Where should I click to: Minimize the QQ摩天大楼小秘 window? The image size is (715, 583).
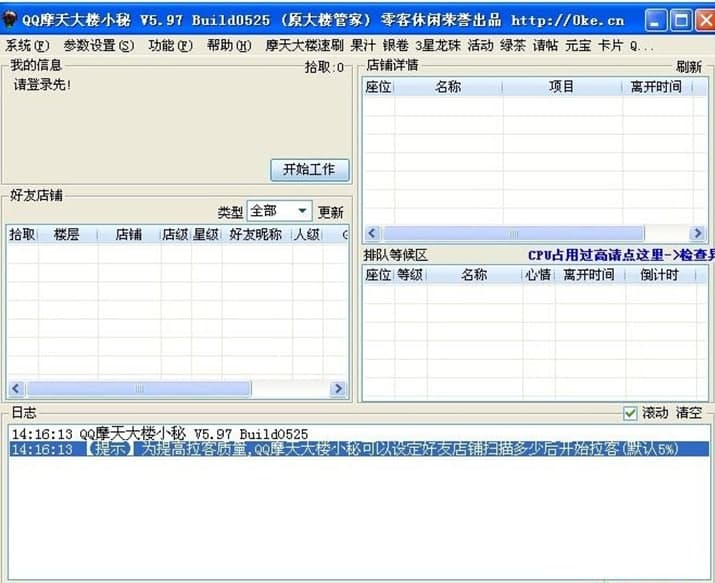(656, 21)
